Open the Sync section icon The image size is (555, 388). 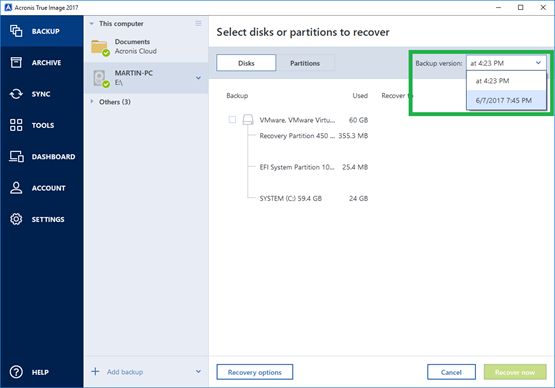[16, 94]
